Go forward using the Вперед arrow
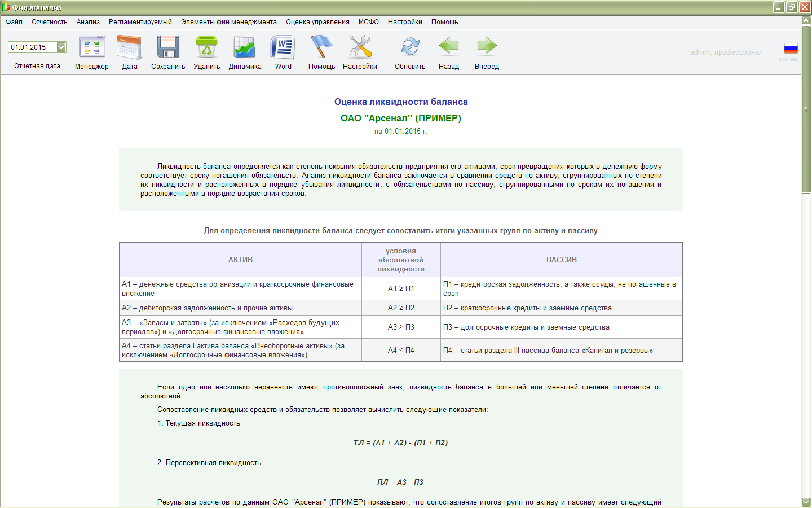 [x=487, y=47]
